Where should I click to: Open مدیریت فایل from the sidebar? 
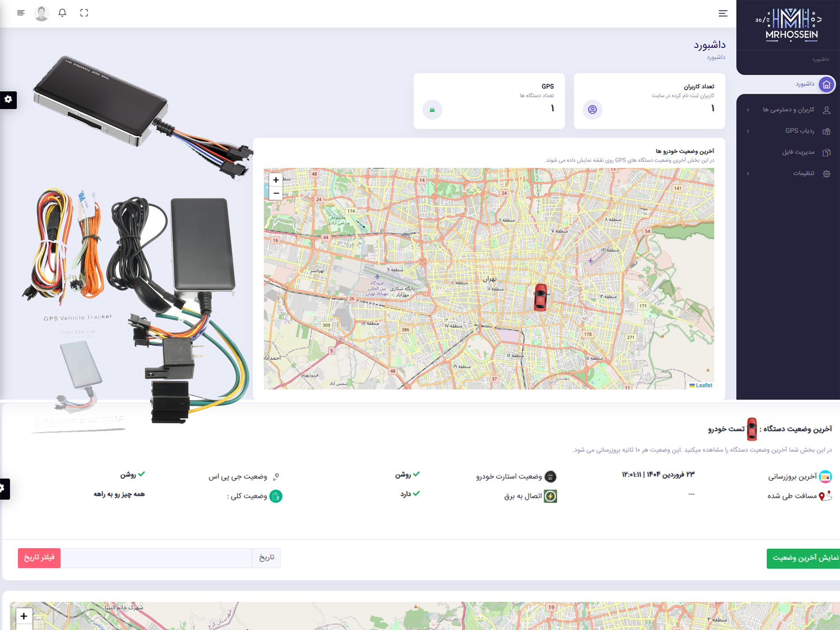pos(798,152)
